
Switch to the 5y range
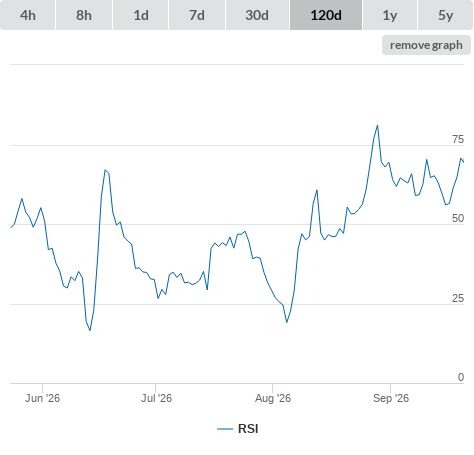coord(445,15)
